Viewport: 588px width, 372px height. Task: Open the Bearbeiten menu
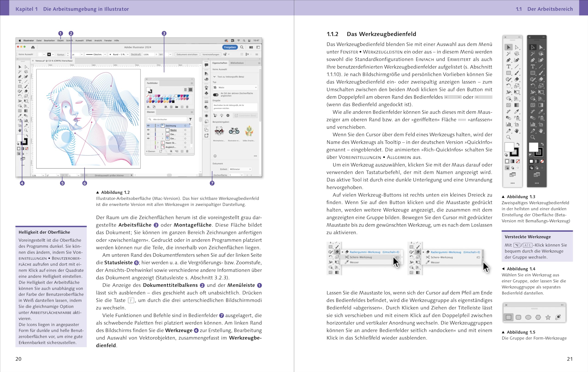click(49, 40)
